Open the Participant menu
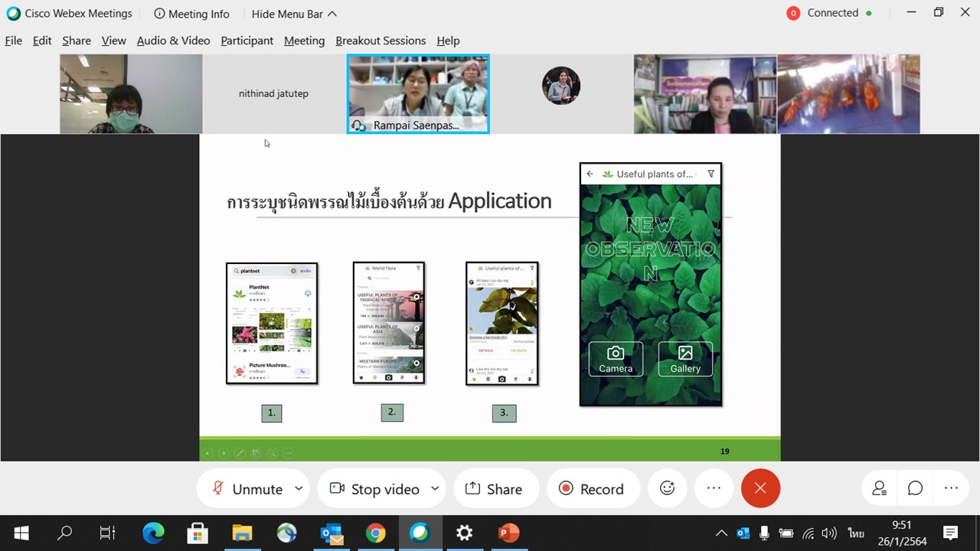 click(x=247, y=41)
